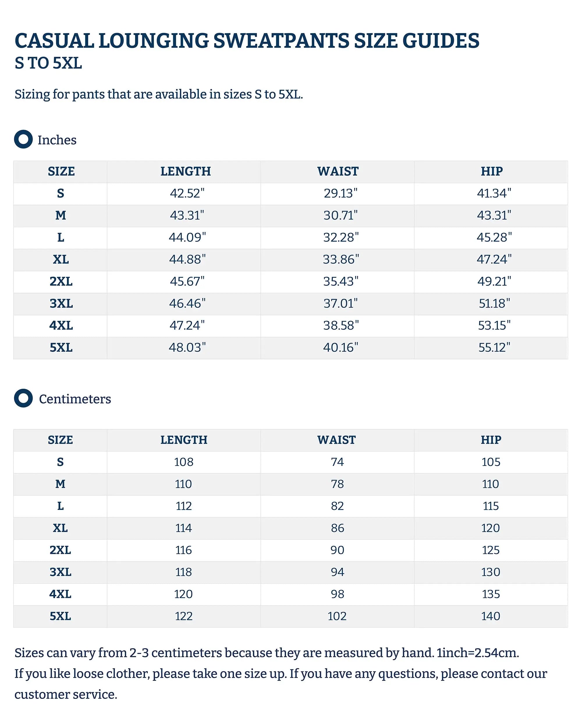Click the 102 waist cell in centimeters

(337, 616)
